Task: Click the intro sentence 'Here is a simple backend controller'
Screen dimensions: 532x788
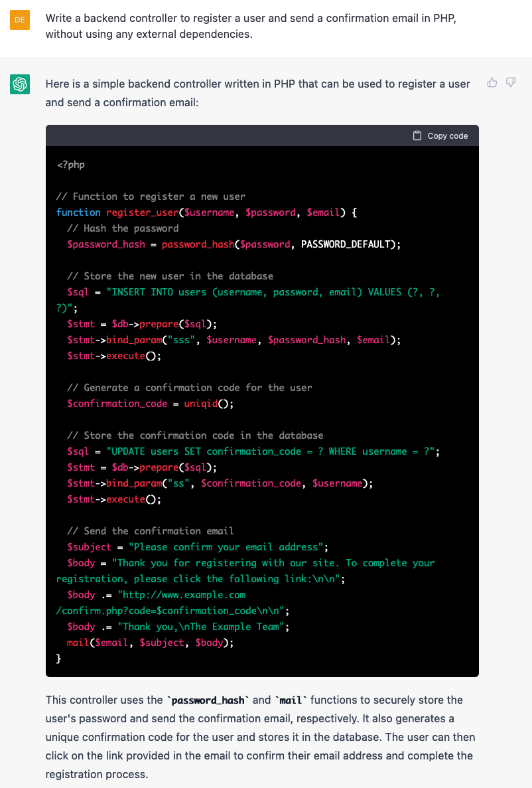Action: [258, 93]
